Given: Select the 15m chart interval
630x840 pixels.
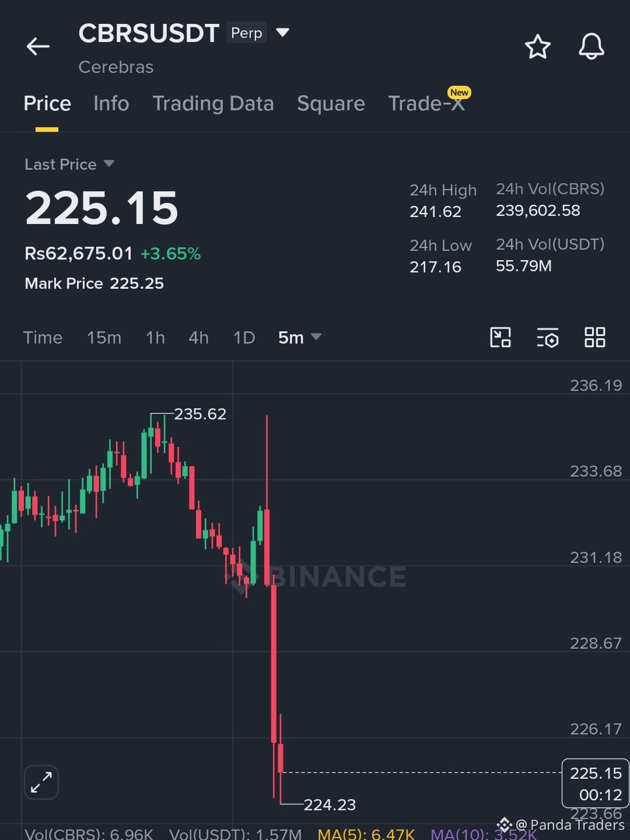Looking at the screenshot, I should click(104, 337).
